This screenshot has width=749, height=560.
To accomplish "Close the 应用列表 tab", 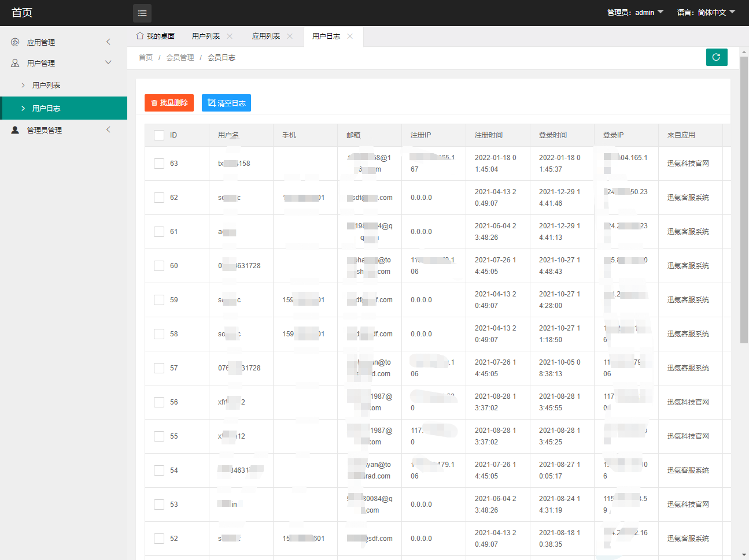I will (290, 36).
